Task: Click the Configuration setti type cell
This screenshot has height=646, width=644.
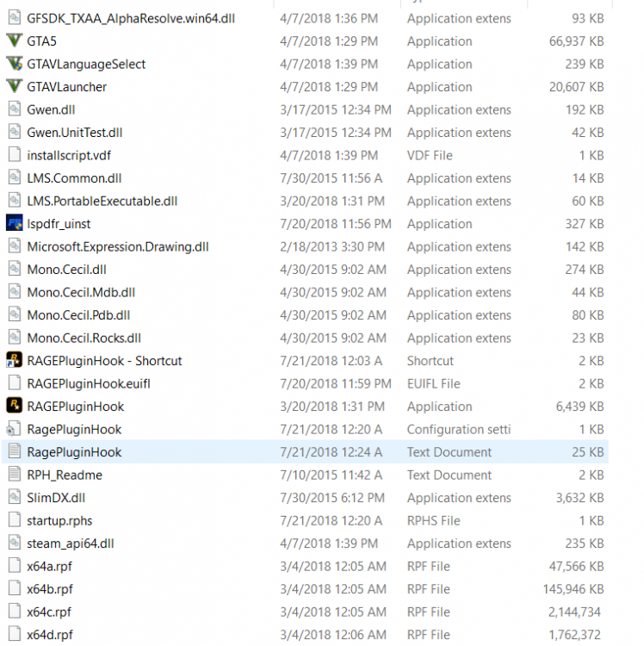Action: pyautogui.click(x=459, y=430)
